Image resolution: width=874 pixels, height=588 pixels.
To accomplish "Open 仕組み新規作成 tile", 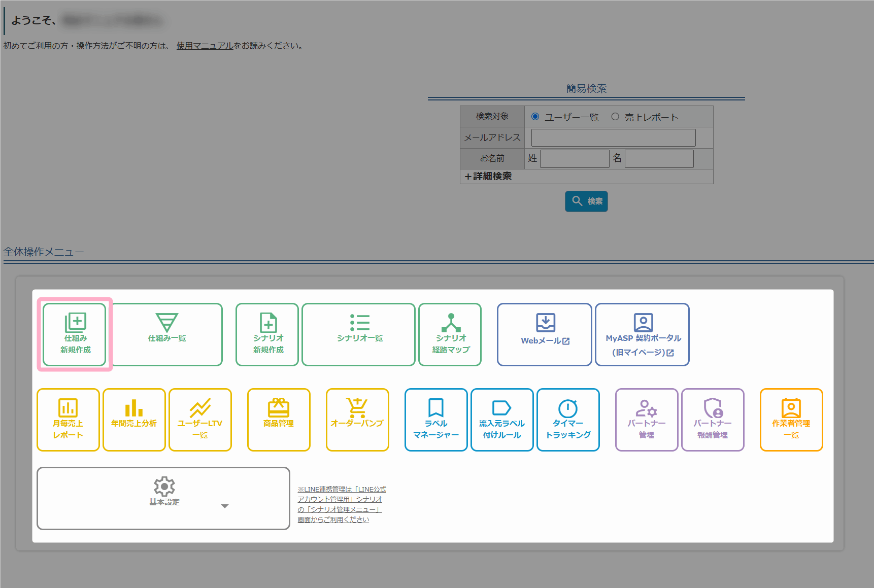I will click(x=75, y=334).
